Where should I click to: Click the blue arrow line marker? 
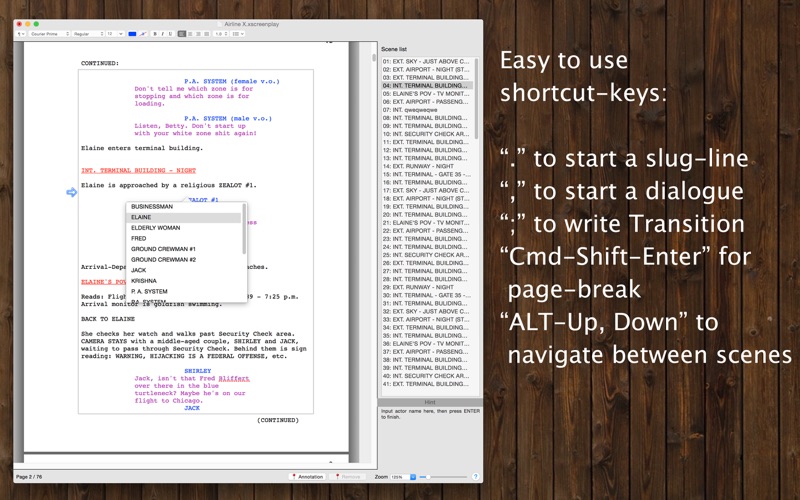[71, 192]
